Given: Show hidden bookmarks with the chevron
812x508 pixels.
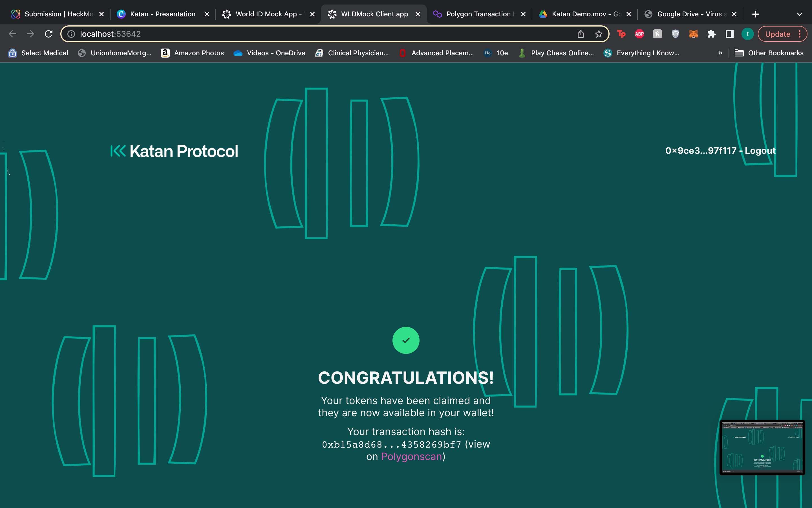Looking at the screenshot, I should (720, 53).
